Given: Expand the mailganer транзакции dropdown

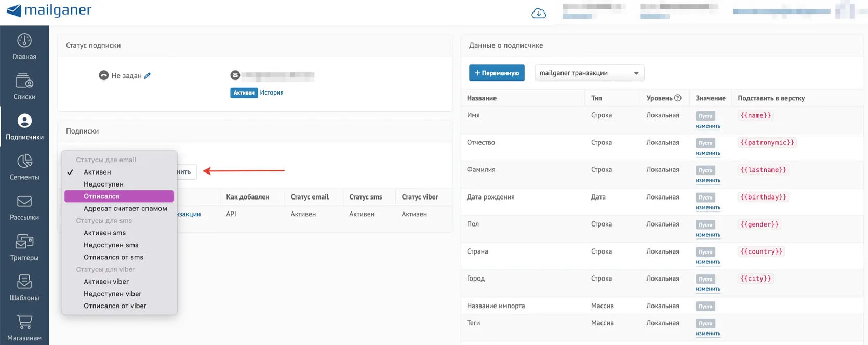Looking at the screenshot, I should point(590,73).
